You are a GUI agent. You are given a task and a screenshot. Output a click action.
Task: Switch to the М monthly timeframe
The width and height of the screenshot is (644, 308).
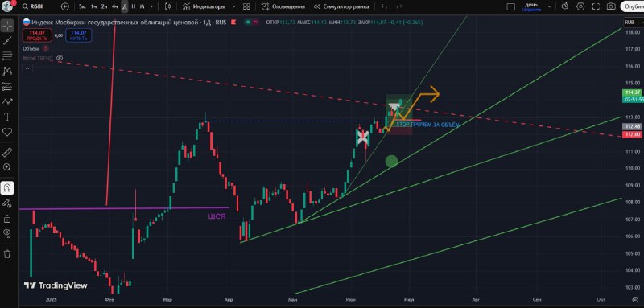[x=142, y=6]
